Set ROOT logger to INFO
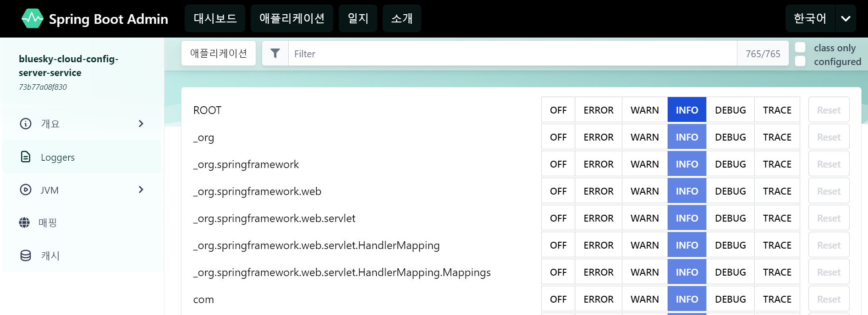868x315 pixels. tap(687, 110)
